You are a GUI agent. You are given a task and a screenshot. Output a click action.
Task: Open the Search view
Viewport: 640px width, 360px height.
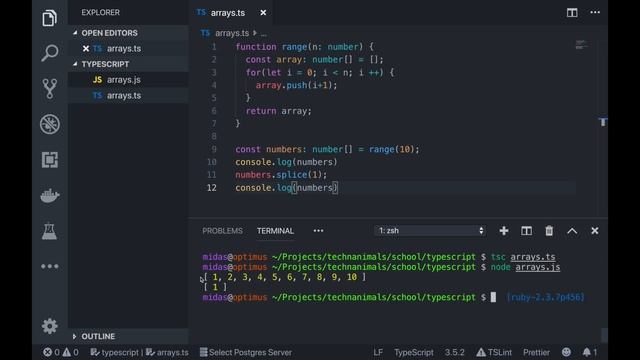coord(49,53)
